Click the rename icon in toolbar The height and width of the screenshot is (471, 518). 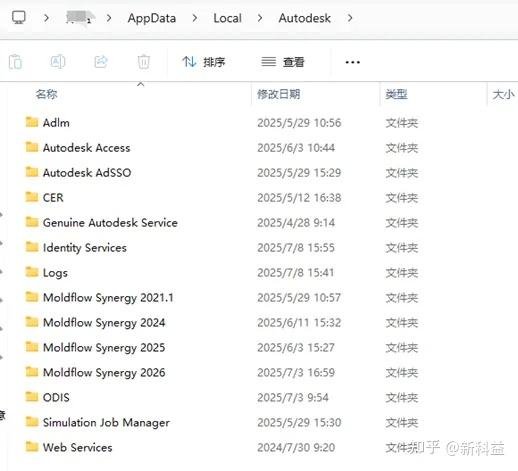pos(58,62)
